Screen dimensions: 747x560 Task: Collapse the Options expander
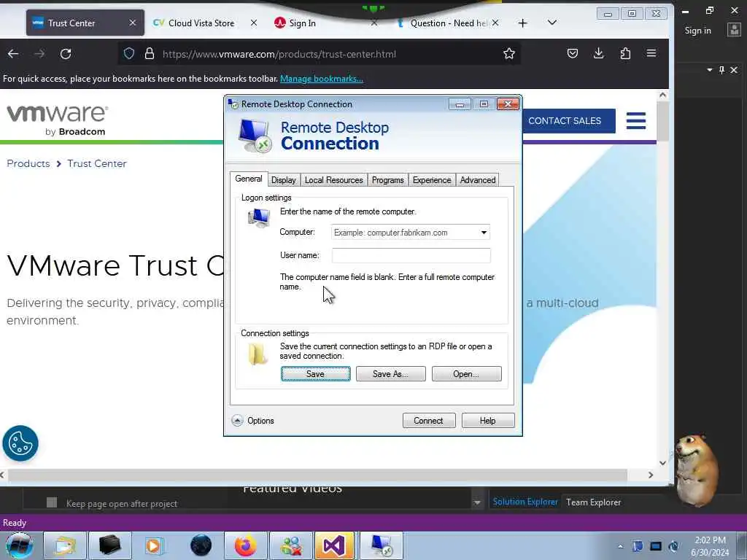point(237,421)
